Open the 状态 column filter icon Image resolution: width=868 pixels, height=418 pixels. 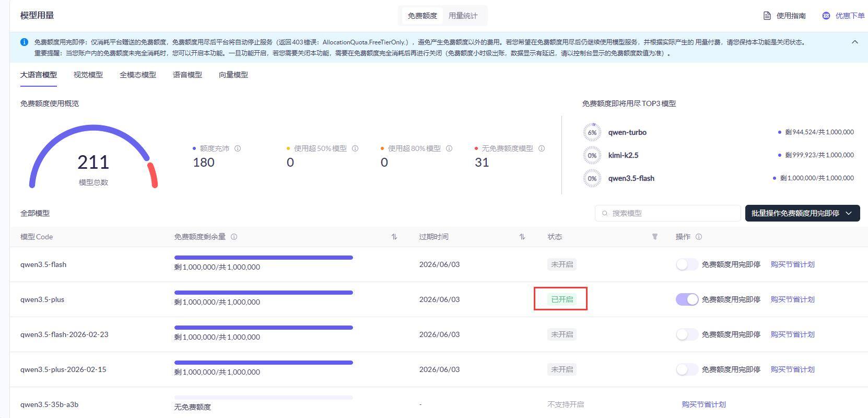tap(654, 237)
